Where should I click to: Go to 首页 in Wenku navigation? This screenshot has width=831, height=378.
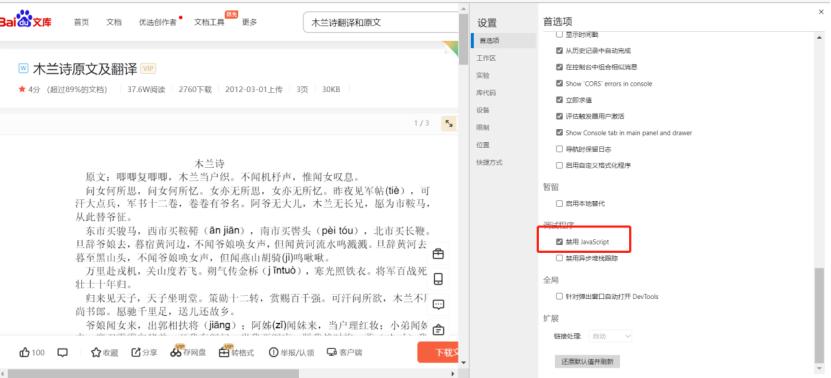[x=81, y=22]
